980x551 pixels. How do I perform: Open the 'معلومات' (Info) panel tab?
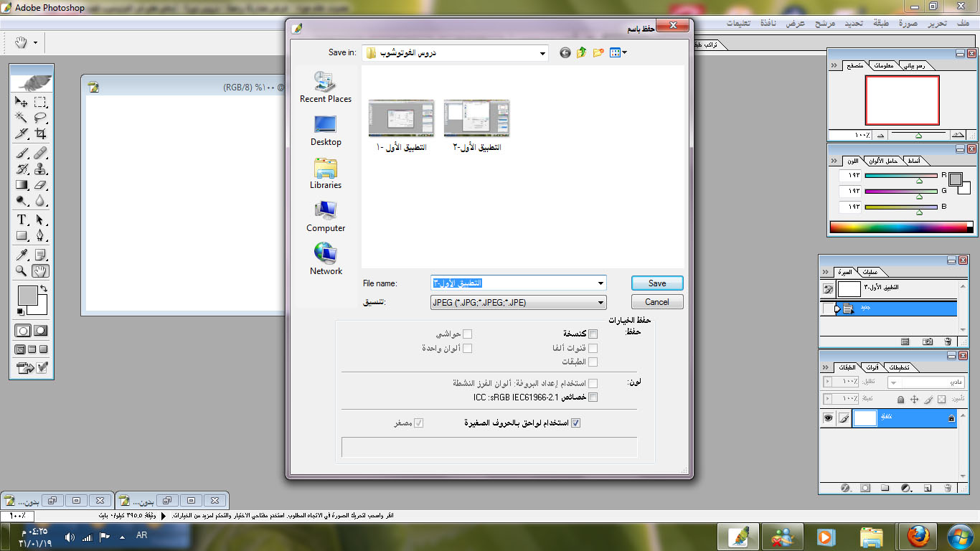click(x=883, y=66)
